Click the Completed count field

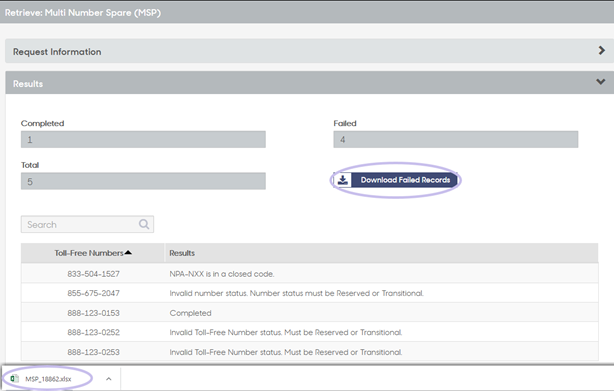coord(143,139)
